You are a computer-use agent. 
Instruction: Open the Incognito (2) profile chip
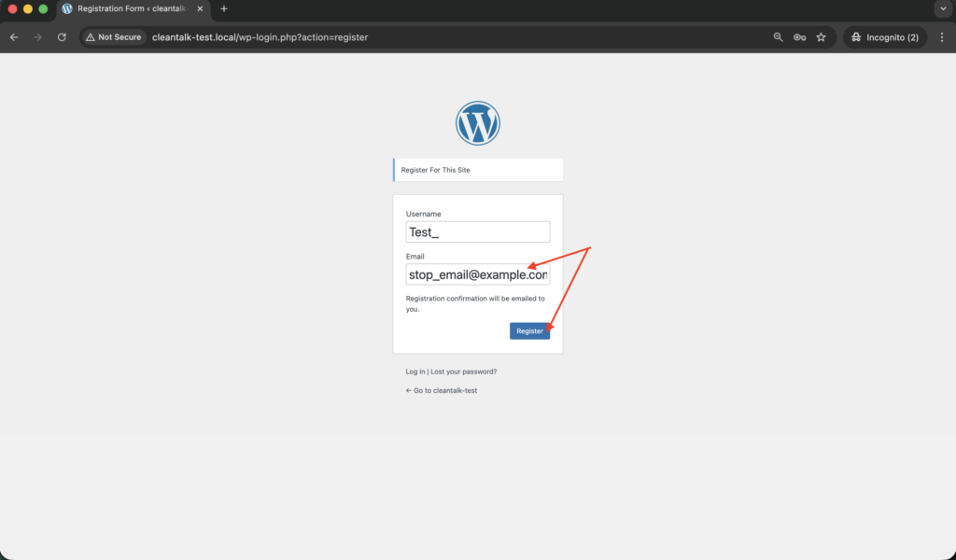883,37
